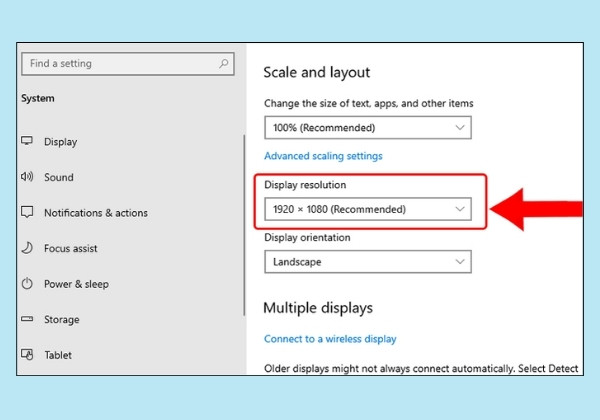Click the Storage drive icon

pyautogui.click(x=27, y=319)
